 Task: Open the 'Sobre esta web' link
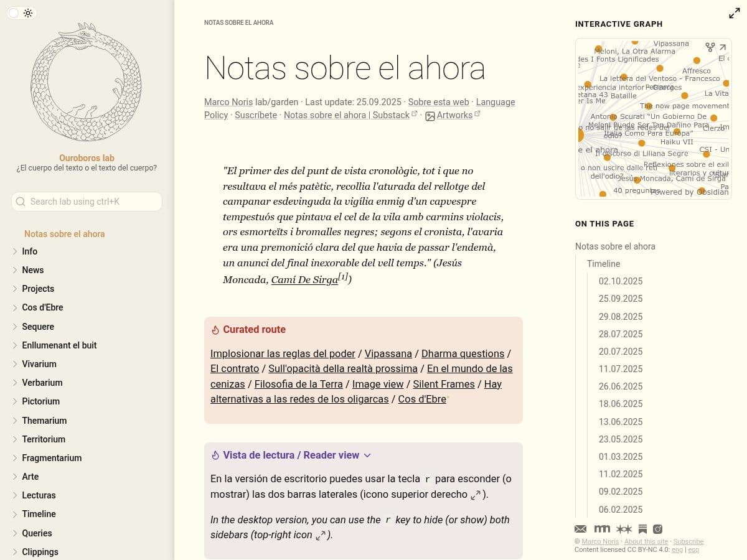438,102
